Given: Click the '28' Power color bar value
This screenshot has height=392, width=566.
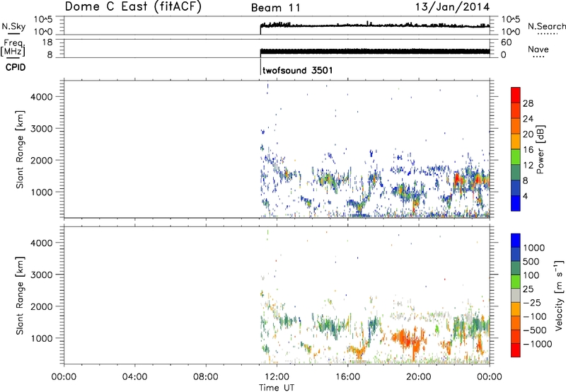Looking at the screenshot, I should pos(528,103).
